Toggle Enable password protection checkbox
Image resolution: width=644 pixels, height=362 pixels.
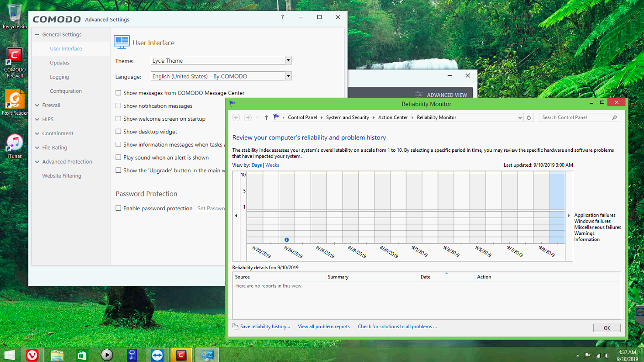[x=118, y=208]
